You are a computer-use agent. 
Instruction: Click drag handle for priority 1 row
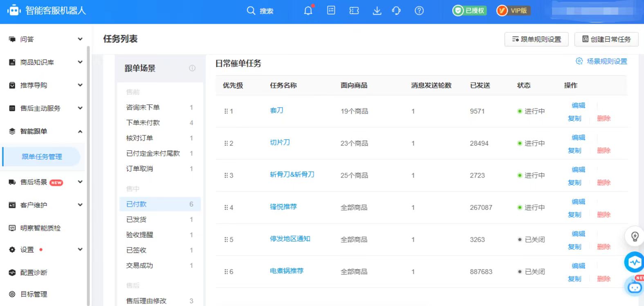point(226,111)
